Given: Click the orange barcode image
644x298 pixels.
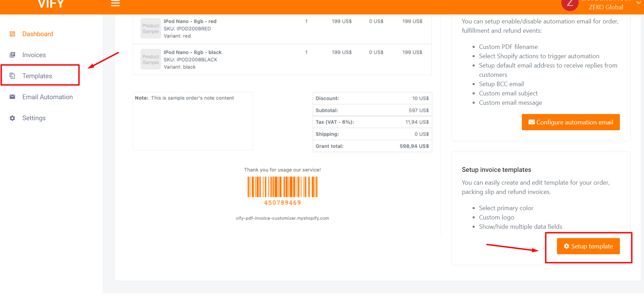Looking at the screenshot, I should pyautogui.click(x=282, y=187).
